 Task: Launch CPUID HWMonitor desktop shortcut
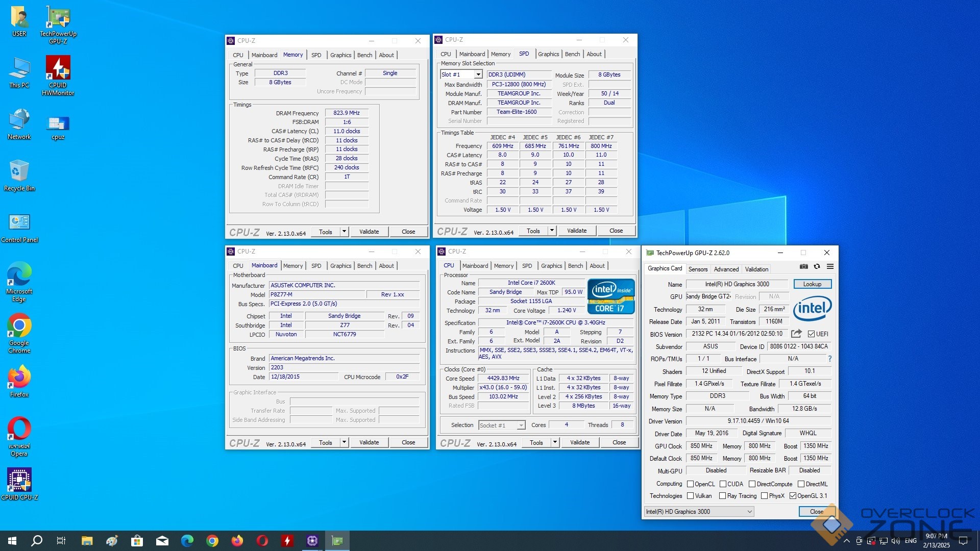58,76
